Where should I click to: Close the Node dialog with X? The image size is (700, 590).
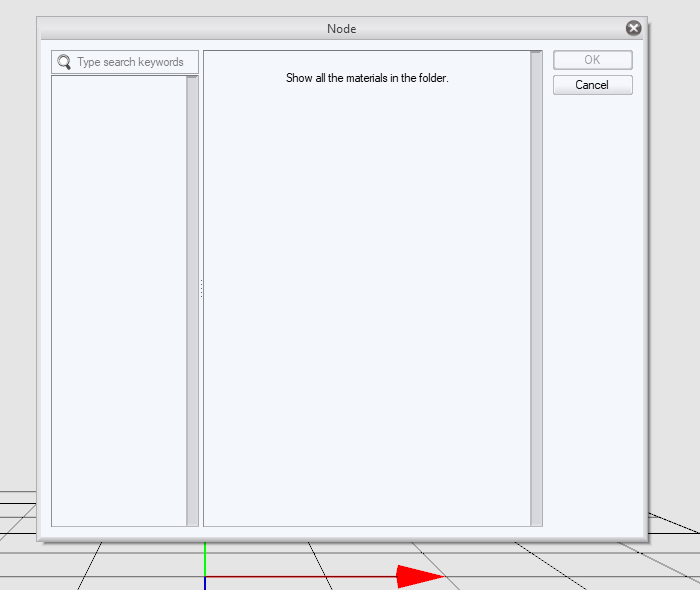coord(633,28)
